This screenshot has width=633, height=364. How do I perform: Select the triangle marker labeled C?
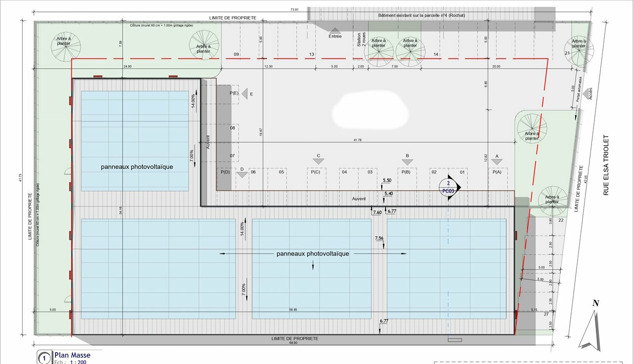(x=318, y=161)
